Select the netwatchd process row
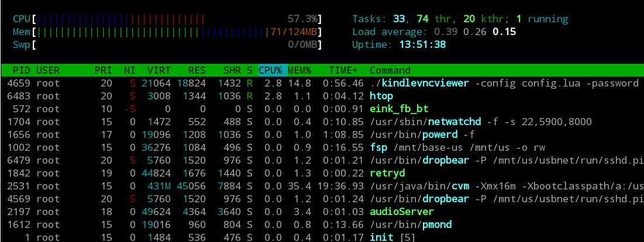This screenshot has width=644, height=242. [x=322, y=122]
